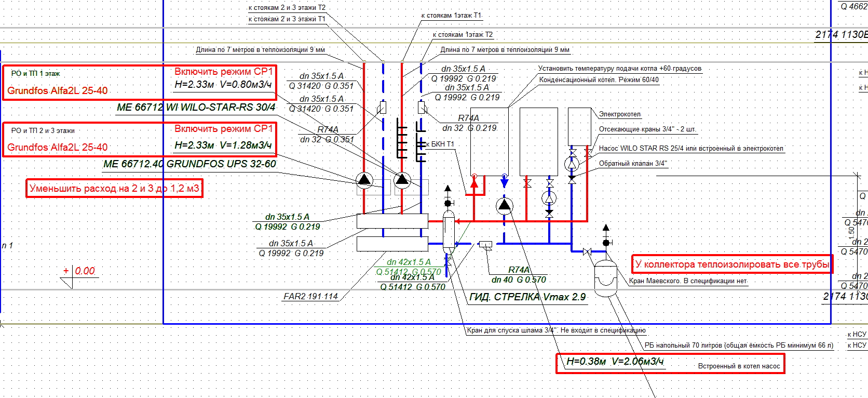Click the red upward supply arrow under the boiler
Image resolution: width=868 pixels, height=398 pixels.
(x=474, y=182)
